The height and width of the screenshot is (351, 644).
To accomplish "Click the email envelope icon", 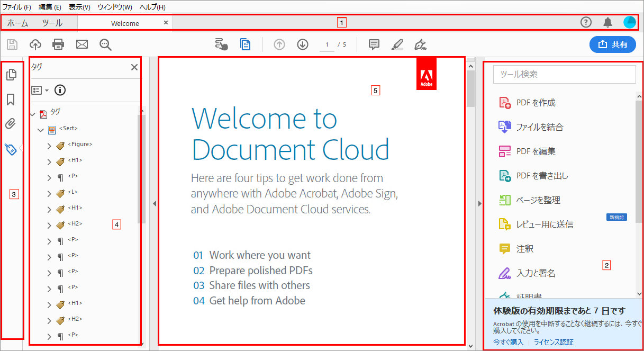I will coord(82,44).
